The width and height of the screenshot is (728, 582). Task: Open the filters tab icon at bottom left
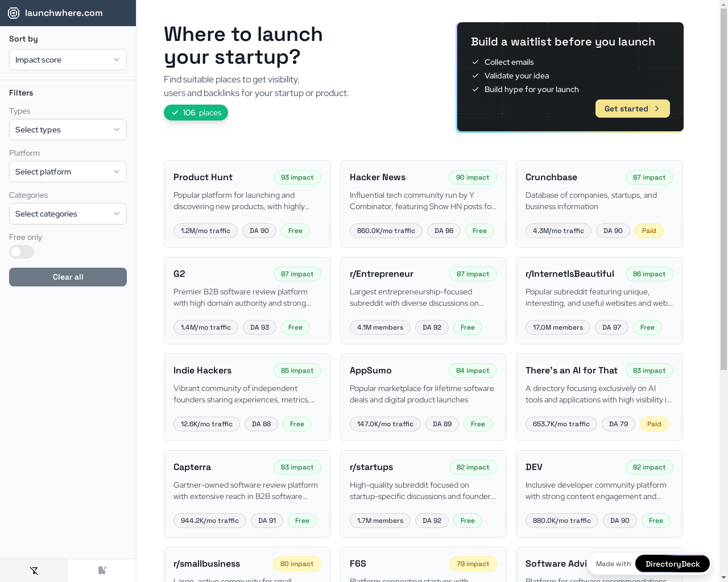coord(34,571)
